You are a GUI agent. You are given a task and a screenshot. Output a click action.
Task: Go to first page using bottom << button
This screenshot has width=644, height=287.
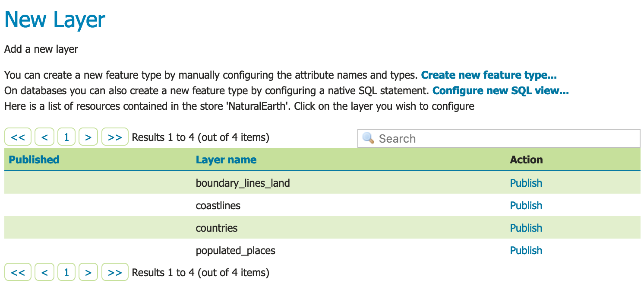tap(18, 273)
